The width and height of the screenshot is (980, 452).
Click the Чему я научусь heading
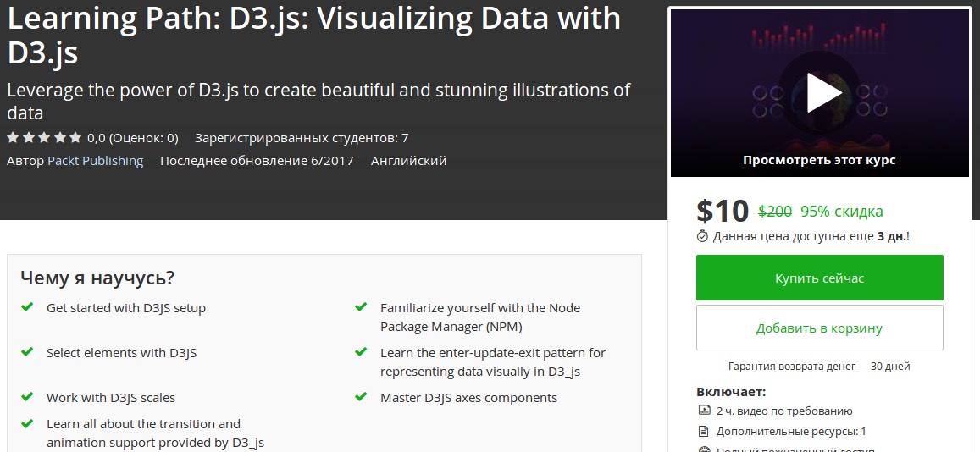[97, 278]
